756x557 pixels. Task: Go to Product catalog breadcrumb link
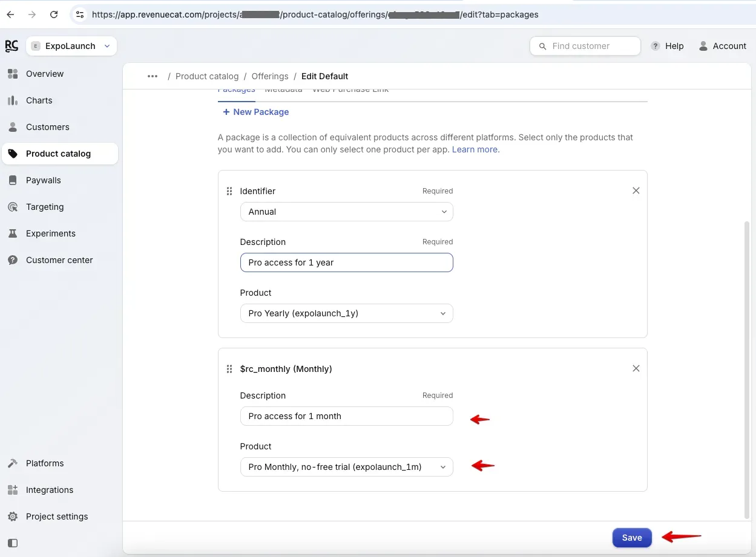(207, 76)
